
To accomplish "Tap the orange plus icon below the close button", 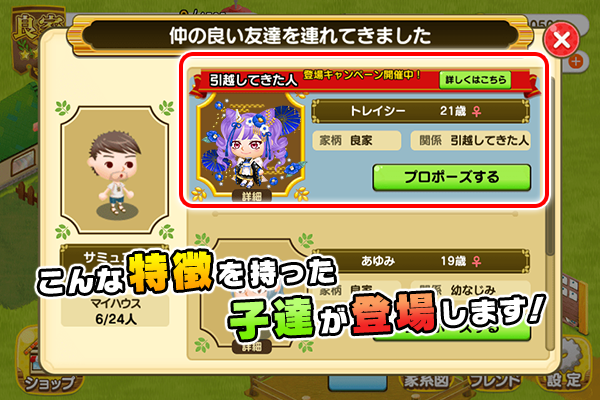I will coord(576,61).
